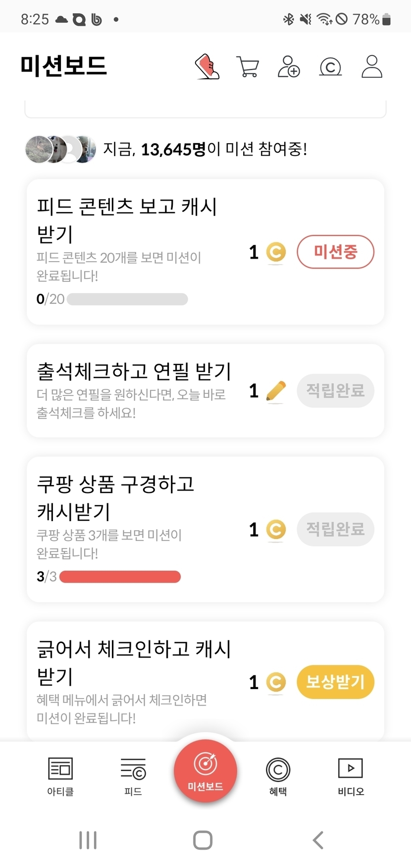411x868 pixels.
Task: Open the user profile icon
Action: (x=372, y=66)
